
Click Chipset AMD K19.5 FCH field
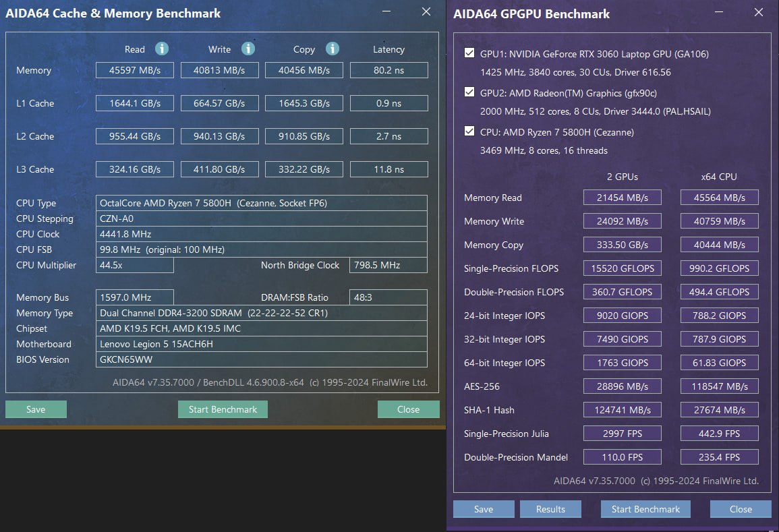(x=261, y=328)
